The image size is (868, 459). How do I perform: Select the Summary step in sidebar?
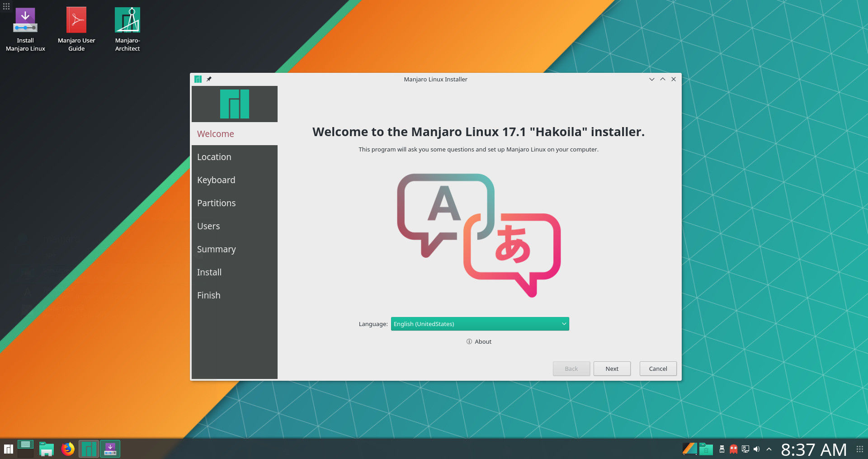235,249
